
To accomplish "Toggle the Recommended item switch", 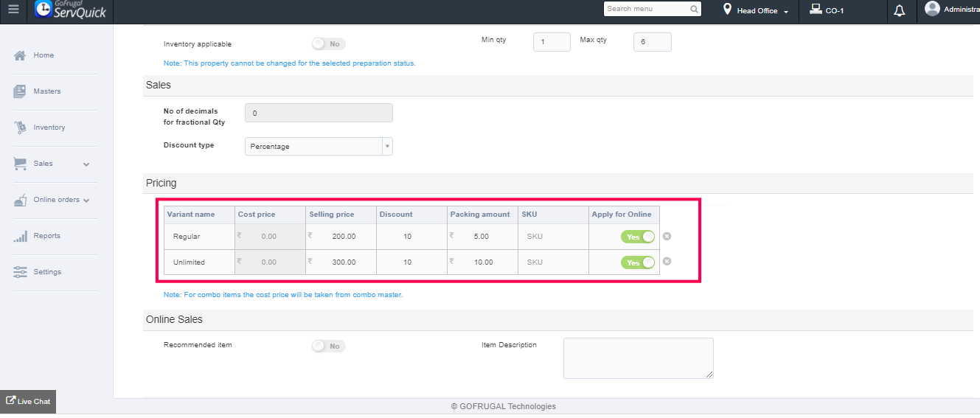I will (x=328, y=346).
